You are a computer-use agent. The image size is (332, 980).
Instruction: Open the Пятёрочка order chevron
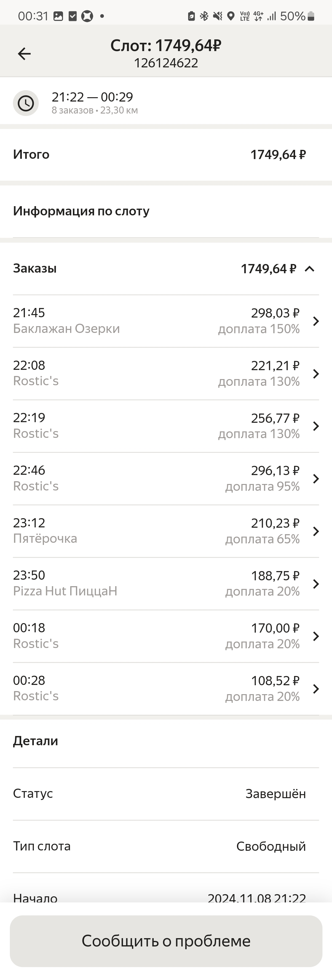coord(316,531)
